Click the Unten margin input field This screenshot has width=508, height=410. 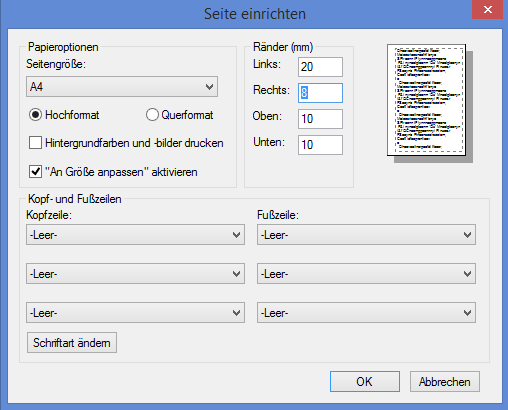point(320,145)
